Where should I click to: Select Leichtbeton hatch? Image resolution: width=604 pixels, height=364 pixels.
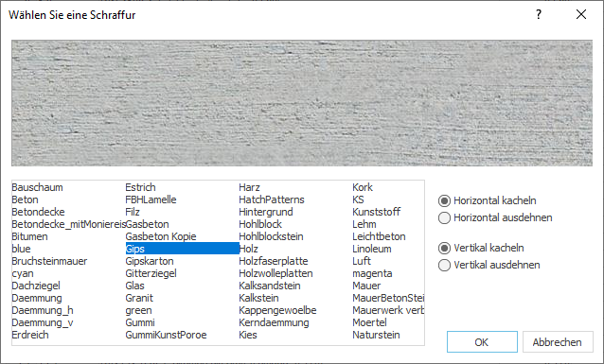tap(379, 236)
